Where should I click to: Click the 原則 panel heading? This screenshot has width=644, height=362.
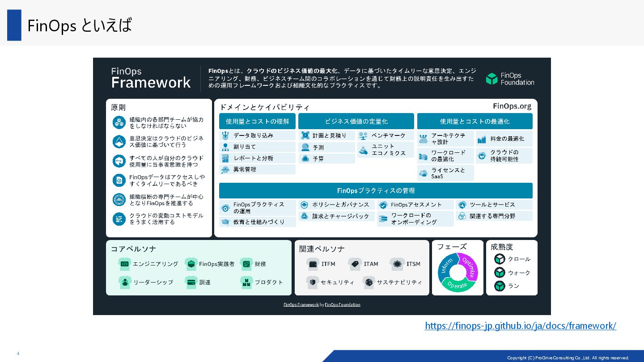coord(119,107)
